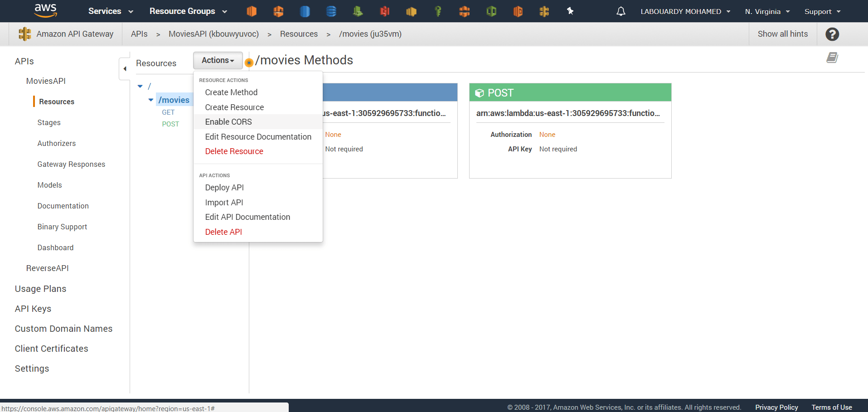
Task: Open the documentation book icon for /movies Methods
Action: point(832,58)
